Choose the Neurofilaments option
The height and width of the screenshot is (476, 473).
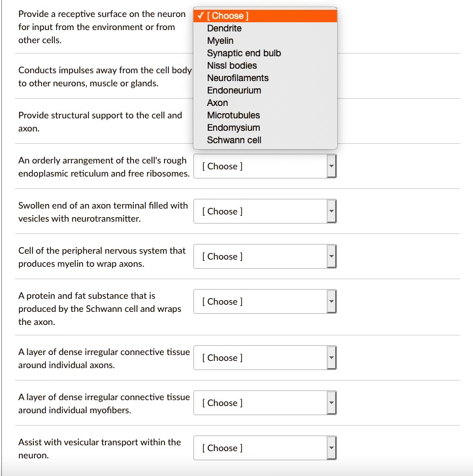[x=238, y=78]
